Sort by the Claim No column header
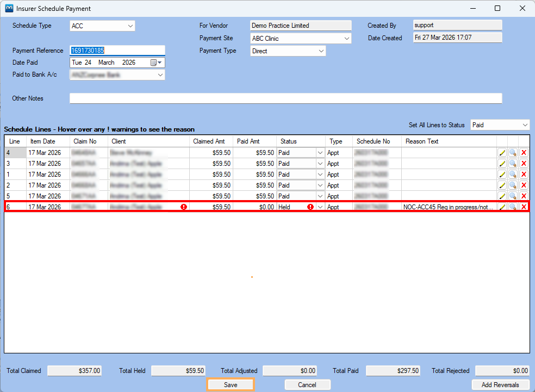 click(x=89, y=141)
